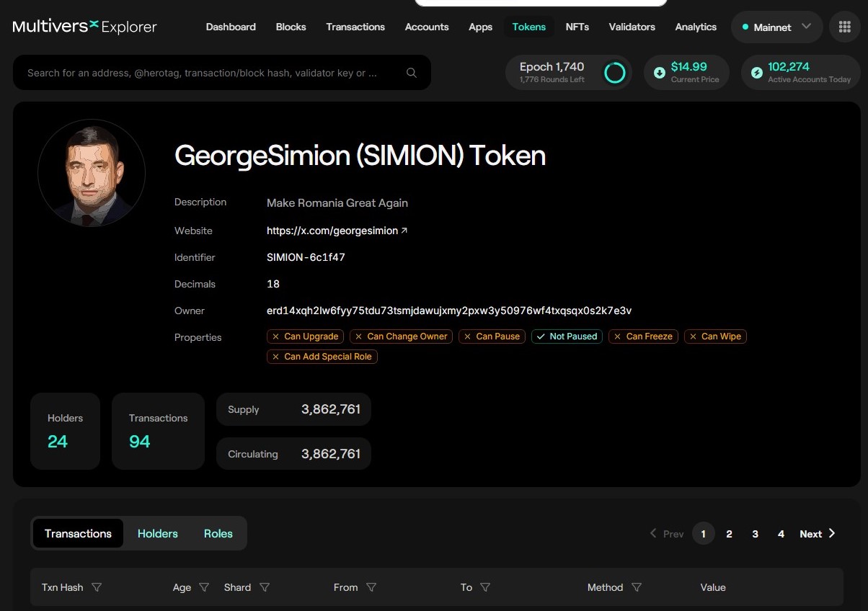Screen dimensions: 868x611
Task: Click the Can Freeze property badge
Action: [x=644, y=336]
